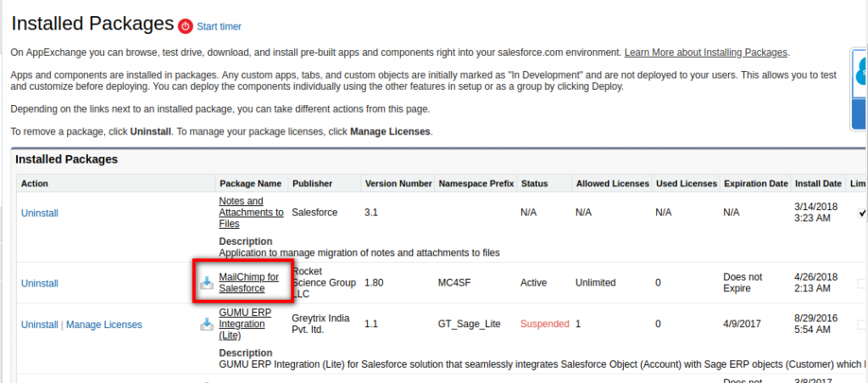Click version 1.80 cell
The width and height of the screenshot is (868, 383).
(x=374, y=283)
